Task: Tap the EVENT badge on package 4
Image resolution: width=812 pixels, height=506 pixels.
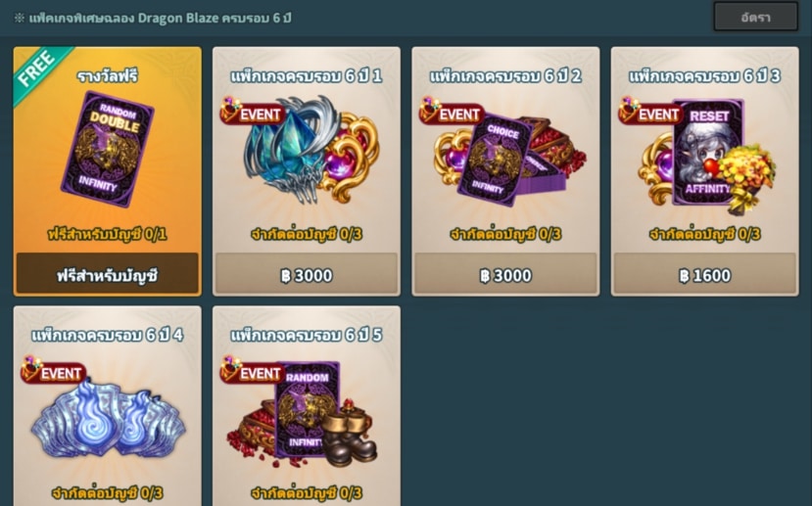Action: click(x=53, y=371)
